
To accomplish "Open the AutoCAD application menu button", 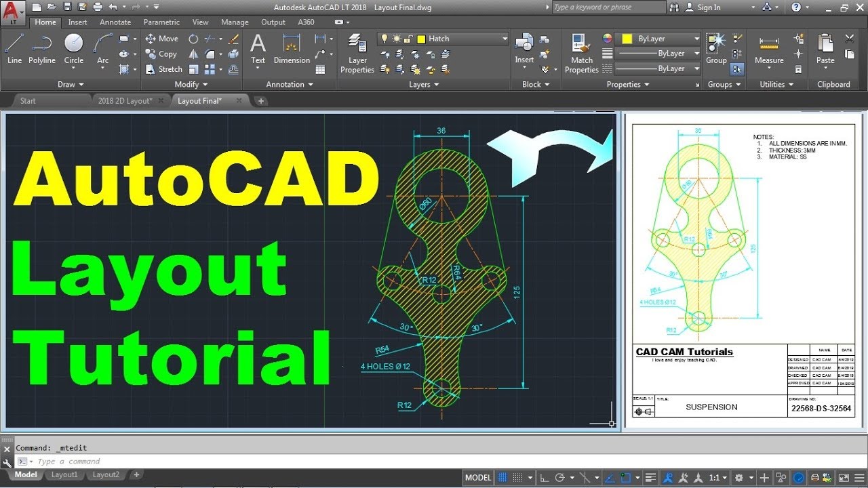I will (x=12, y=12).
